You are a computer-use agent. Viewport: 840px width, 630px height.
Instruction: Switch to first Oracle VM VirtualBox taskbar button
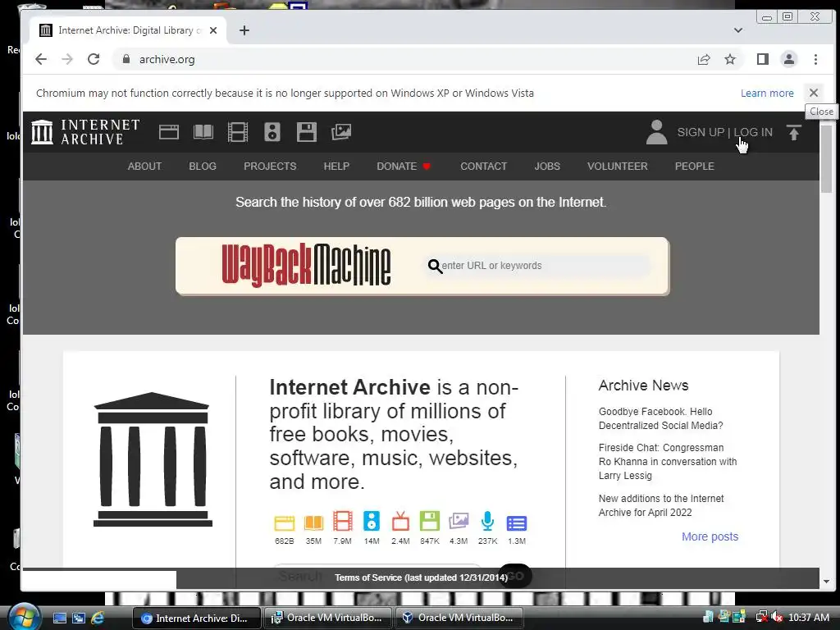tap(327, 618)
